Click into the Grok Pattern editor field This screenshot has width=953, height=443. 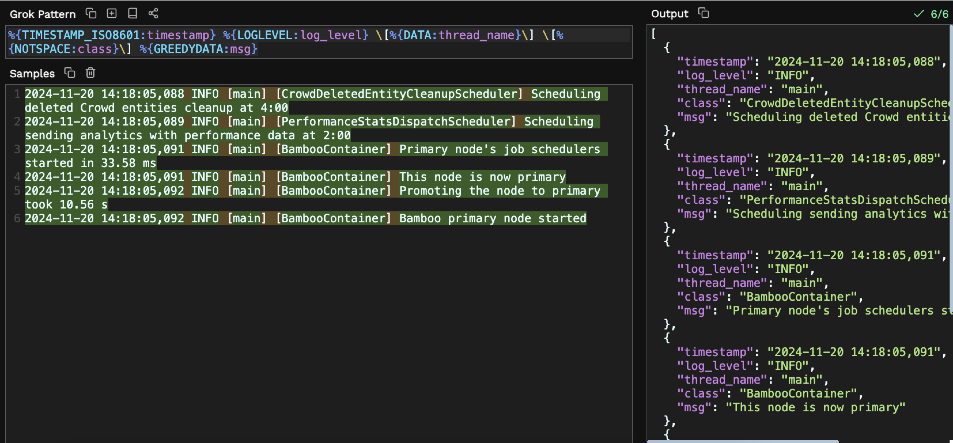click(318, 42)
